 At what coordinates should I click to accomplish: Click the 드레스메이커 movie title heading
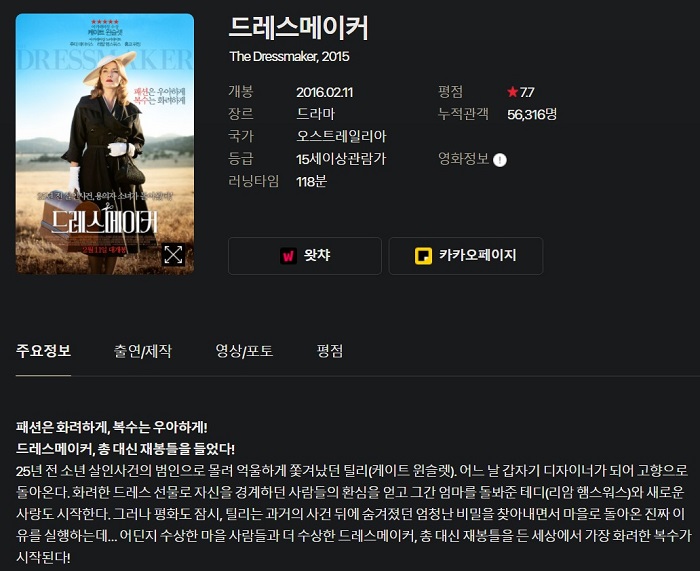click(298, 28)
